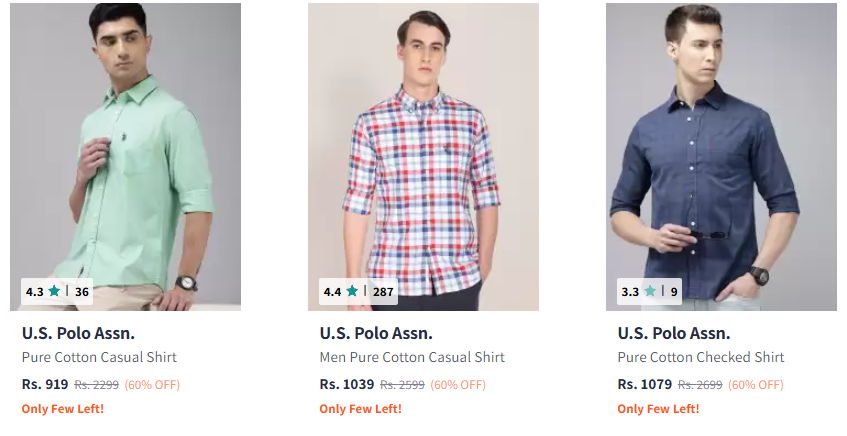
Task: Select the Pure Cotton Checked Shirt title
Action: click(x=701, y=357)
